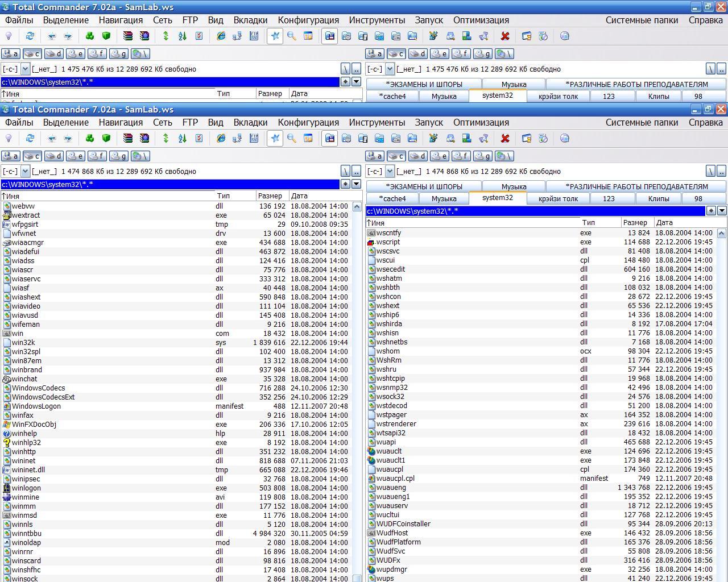Click the pack files icon in lower toolbar
Screen dimensions: 728x582
click(128, 138)
